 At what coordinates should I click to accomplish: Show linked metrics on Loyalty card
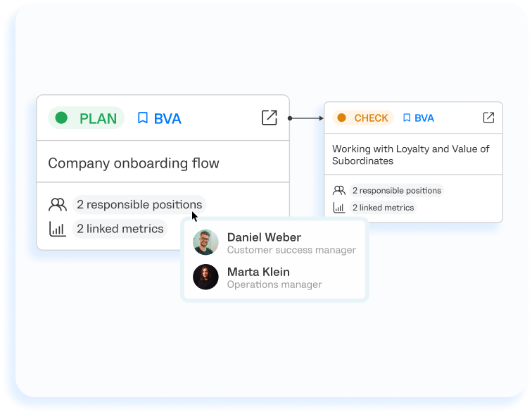[383, 208]
